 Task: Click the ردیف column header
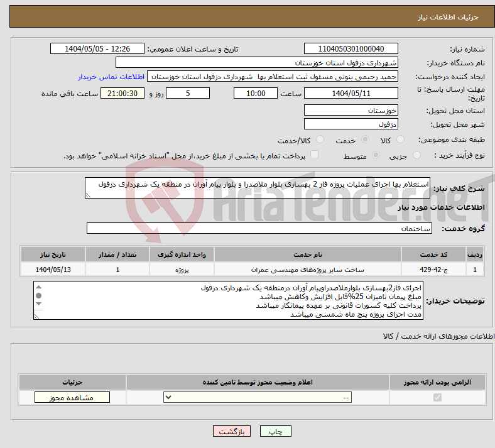pos(475,254)
